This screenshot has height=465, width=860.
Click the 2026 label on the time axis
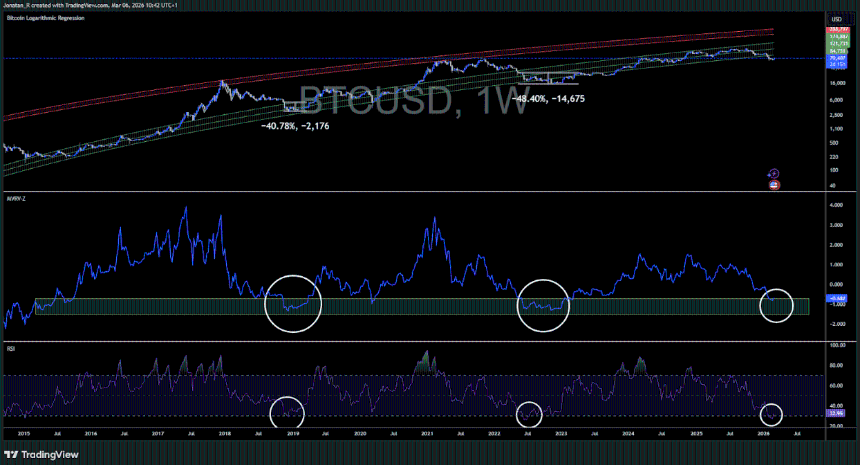point(763,434)
